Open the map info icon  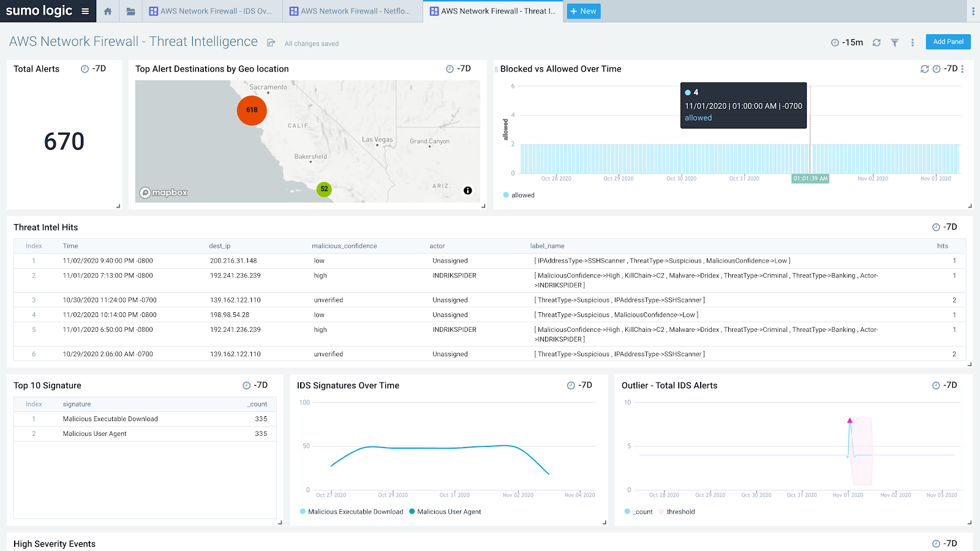tap(468, 190)
